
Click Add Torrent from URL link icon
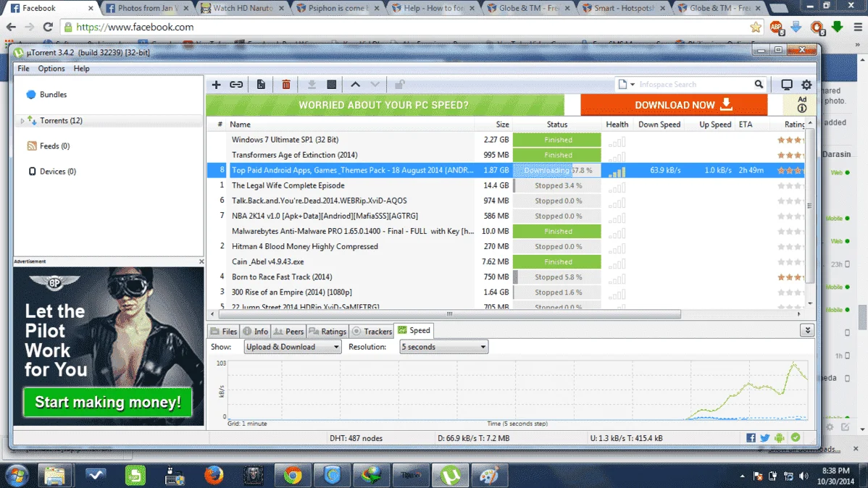coord(236,85)
